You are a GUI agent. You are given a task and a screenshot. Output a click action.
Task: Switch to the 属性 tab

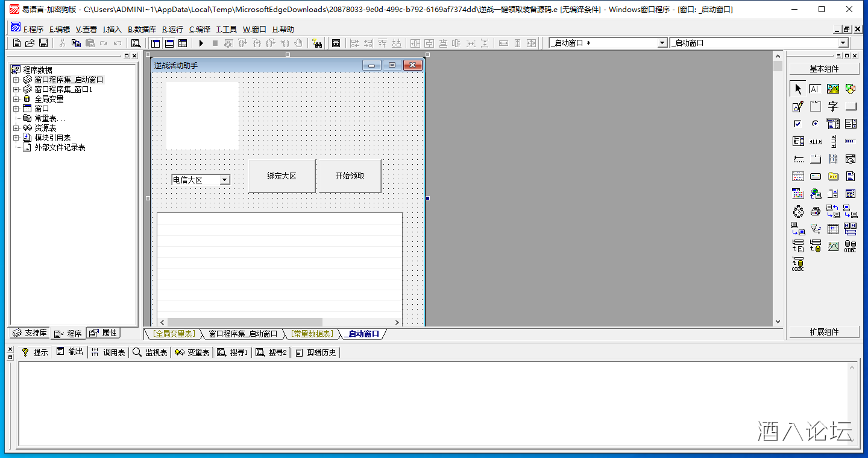click(104, 333)
